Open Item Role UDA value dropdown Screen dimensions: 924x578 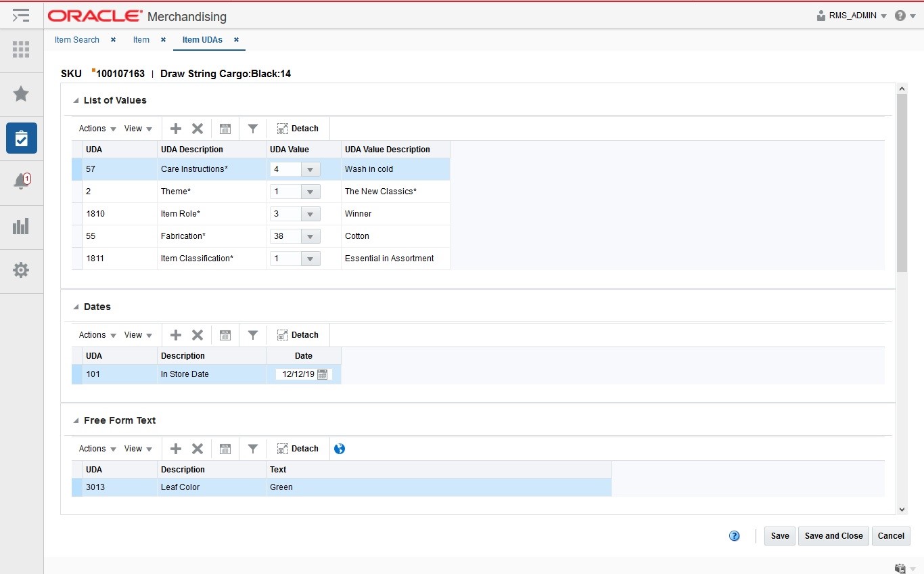coord(310,214)
